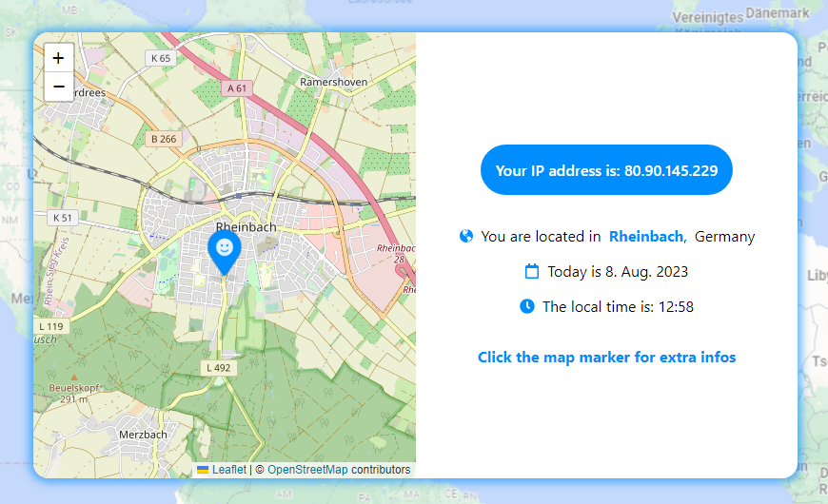The width and height of the screenshot is (828, 504).
Task: Click the Merzbach village label on map
Action: 143,435
